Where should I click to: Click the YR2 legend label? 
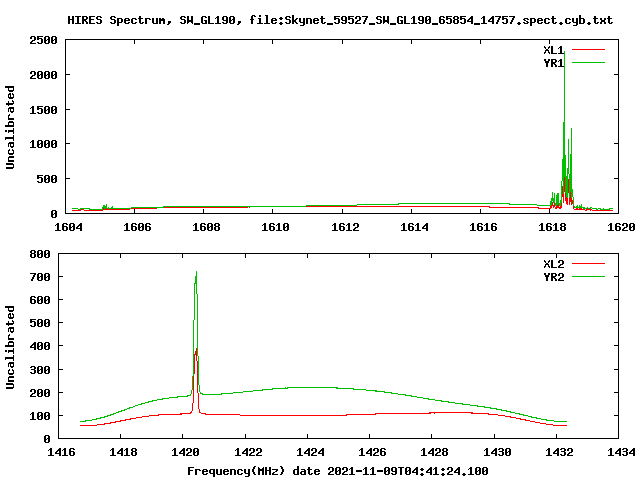(553, 277)
